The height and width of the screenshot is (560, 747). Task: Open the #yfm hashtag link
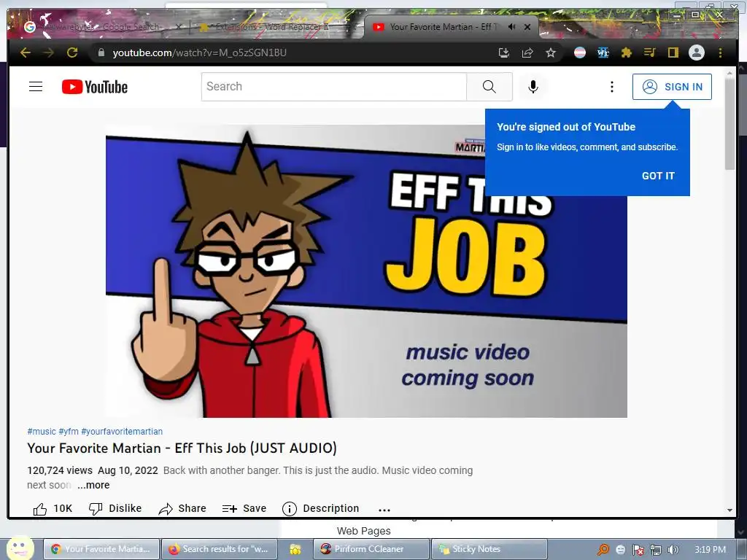[x=69, y=432]
